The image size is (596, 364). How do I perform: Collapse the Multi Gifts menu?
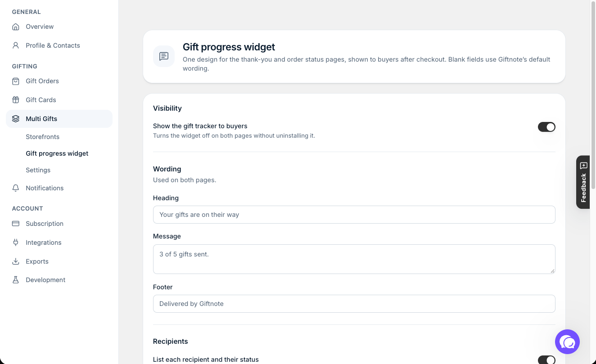click(x=59, y=119)
